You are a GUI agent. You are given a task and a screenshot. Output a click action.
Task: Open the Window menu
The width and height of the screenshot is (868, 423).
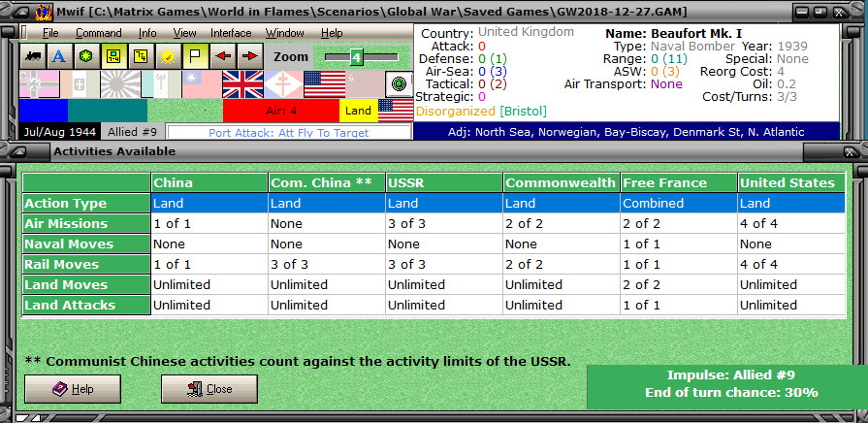pos(284,33)
